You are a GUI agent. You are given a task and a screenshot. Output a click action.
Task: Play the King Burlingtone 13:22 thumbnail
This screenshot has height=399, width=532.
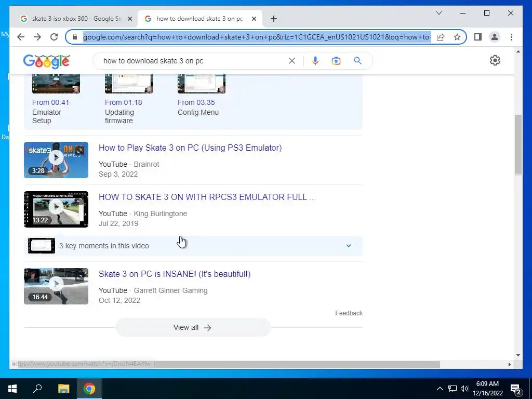[56, 209]
